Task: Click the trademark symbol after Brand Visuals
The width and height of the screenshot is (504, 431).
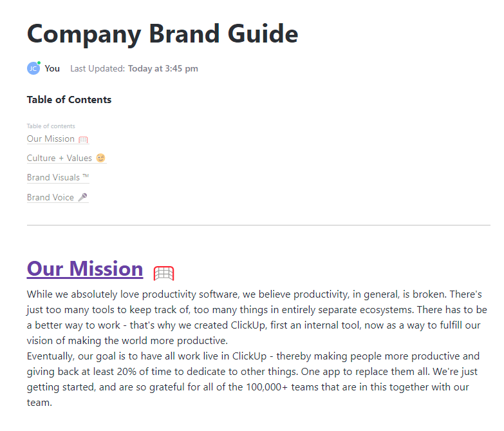Action: (x=86, y=177)
